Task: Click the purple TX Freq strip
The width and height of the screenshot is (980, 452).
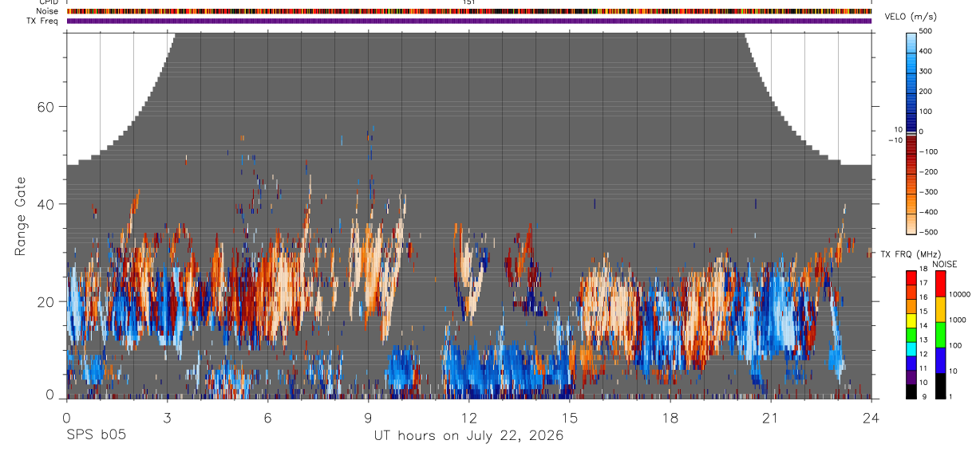Action: [469, 21]
